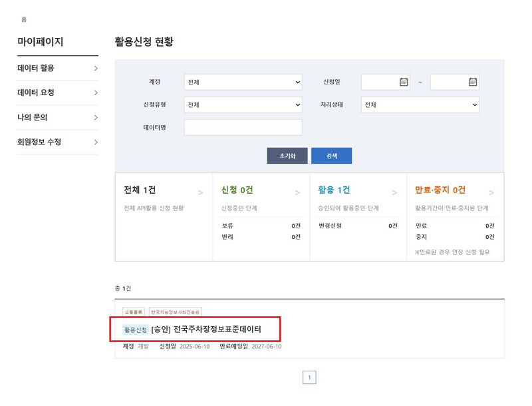Open the 처리상태 dropdown
This screenshot has height=406, width=532.
(x=420, y=104)
